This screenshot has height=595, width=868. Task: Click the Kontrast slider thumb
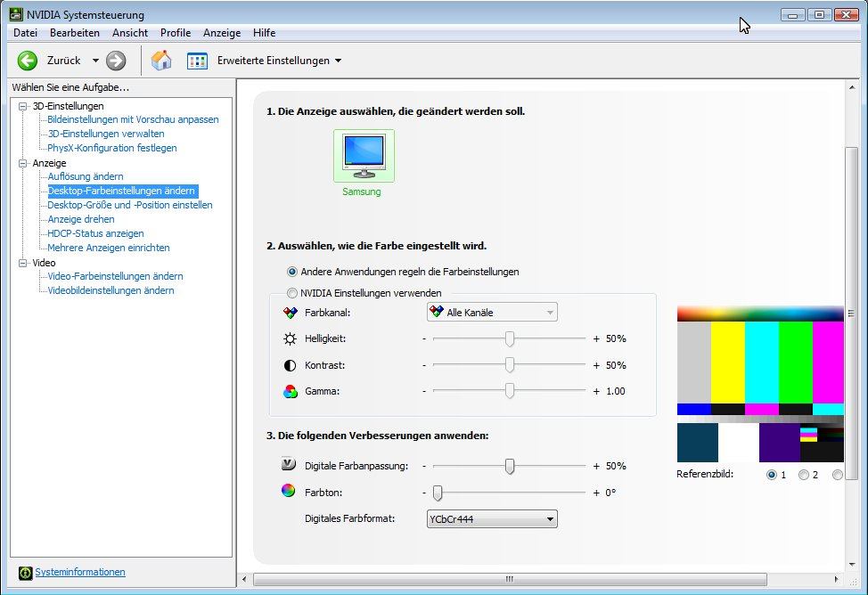509,364
